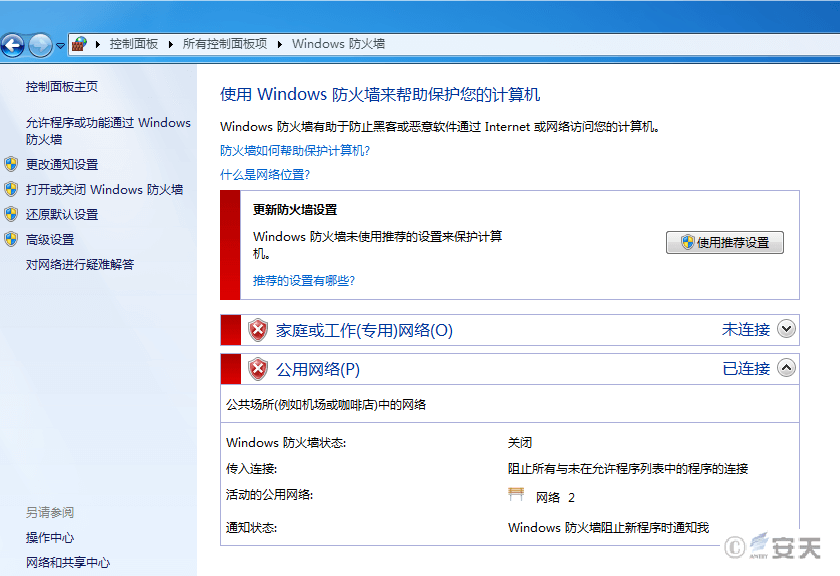
Task: Go back with the blue Back arrow
Action: 12,45
